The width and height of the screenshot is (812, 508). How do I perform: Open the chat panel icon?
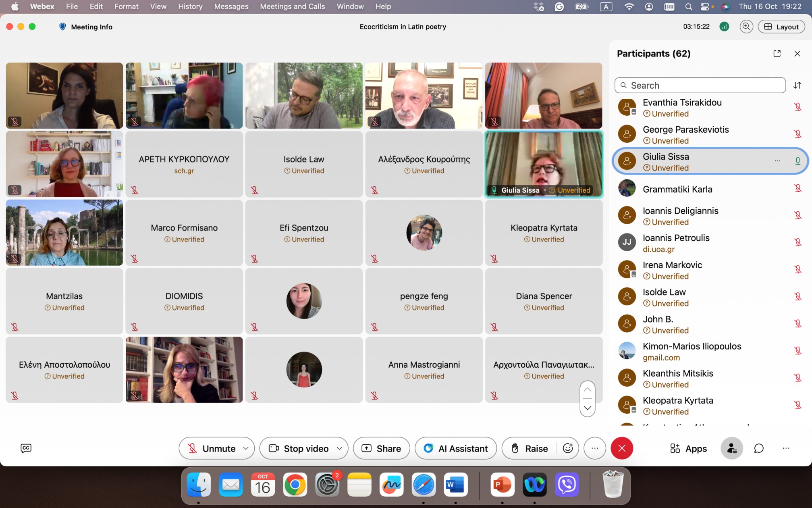[x=758, y=448]
